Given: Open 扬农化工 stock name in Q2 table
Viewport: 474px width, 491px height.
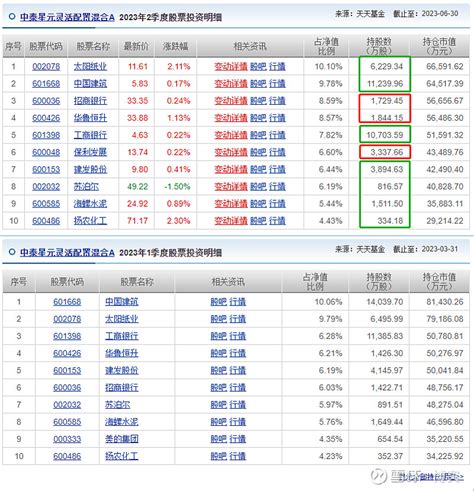Looking at the screenshot, I should pos(90,221).
